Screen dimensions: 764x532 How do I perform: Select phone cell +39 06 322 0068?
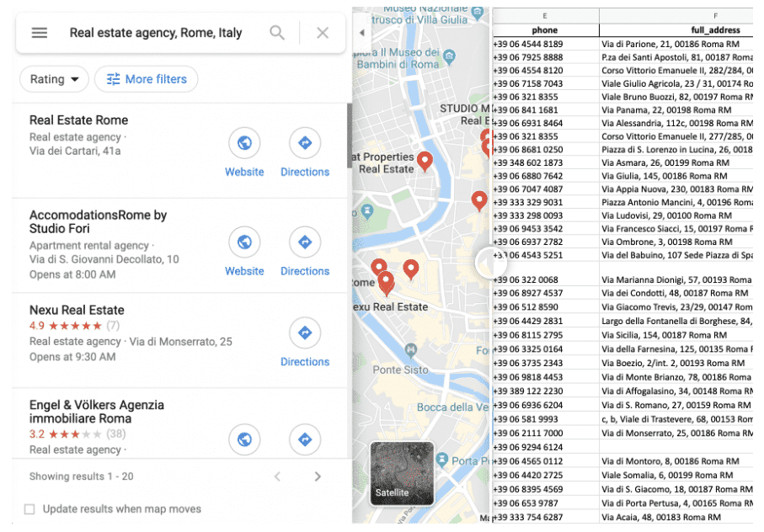[545, 279]
